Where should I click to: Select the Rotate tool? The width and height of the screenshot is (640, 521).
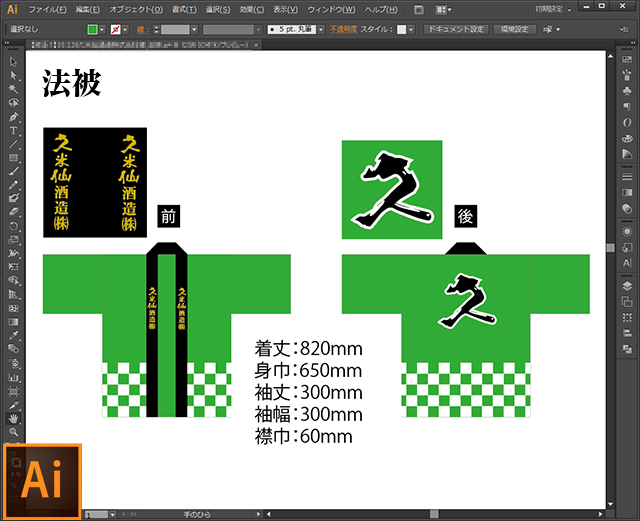13,226
